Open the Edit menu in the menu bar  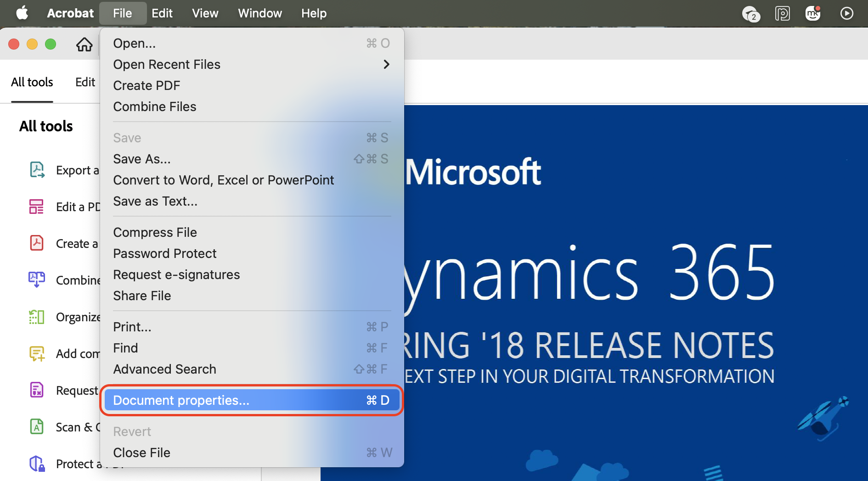pos(162,13)
